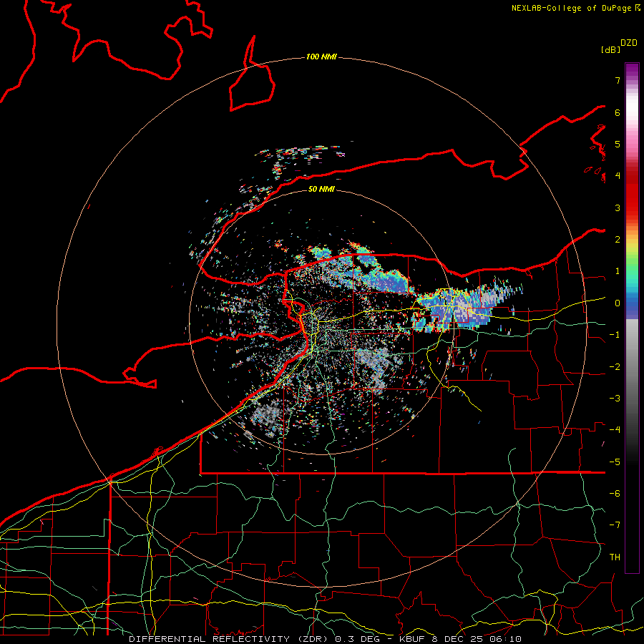Click the -3 dB value on color scale

(615, 399)
